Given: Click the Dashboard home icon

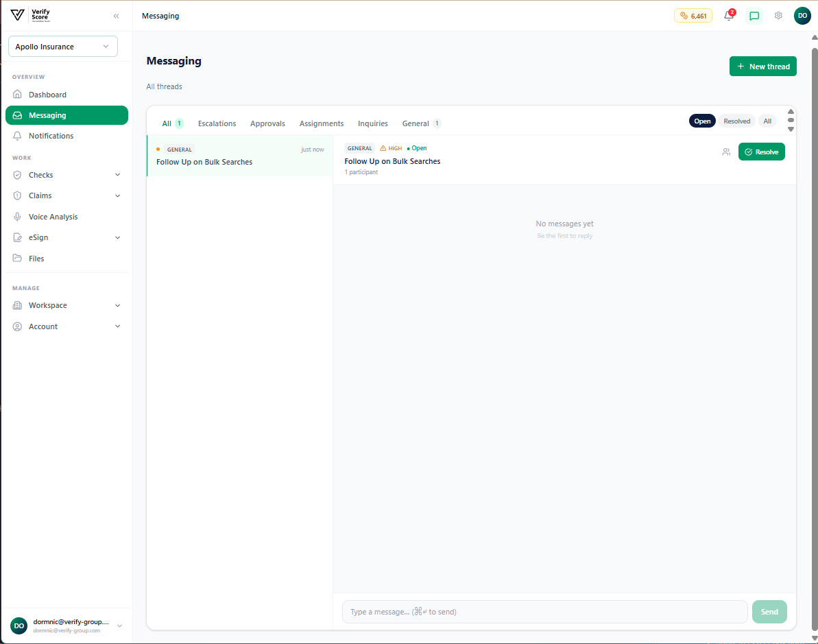Looking at the screenshot, I should click(x=17, y=95).
